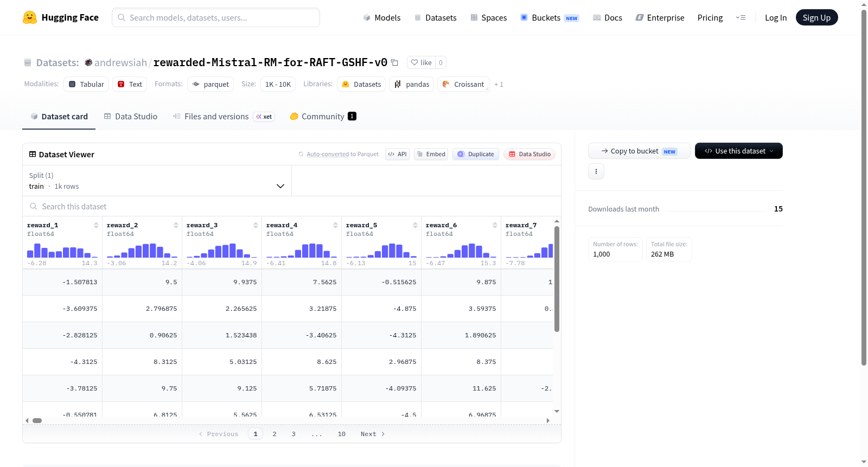The width and height of the screenshot is (868, 467).
Task: Go to Datasets in the top navigation
Action: point(435,17)
